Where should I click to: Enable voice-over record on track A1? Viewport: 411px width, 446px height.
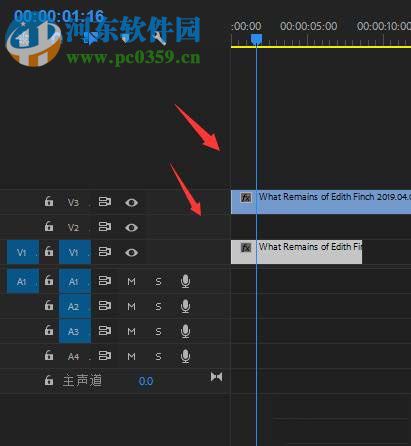(x=185, y=281)
